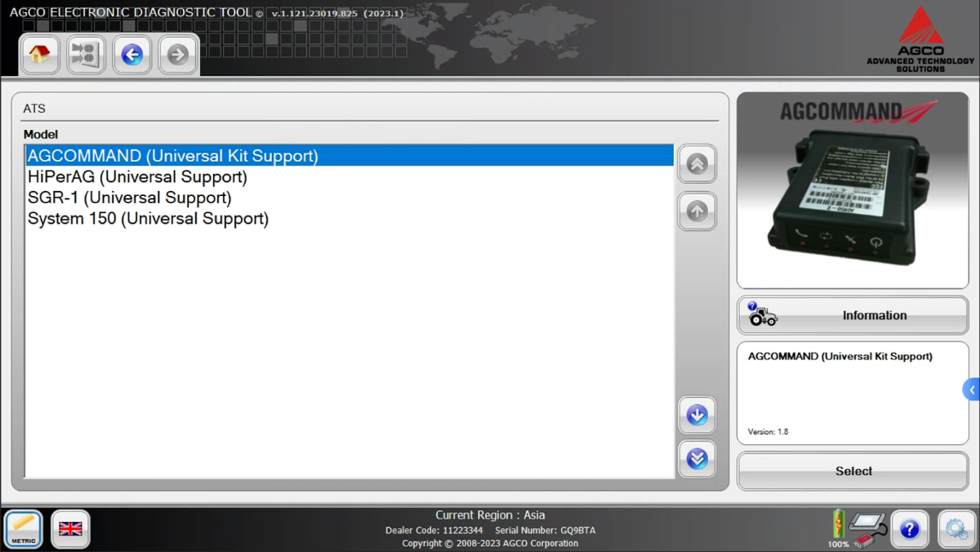Change language using the UK flag icon
This screenshot has height=552, width=980.
click(x=70, y=529)
